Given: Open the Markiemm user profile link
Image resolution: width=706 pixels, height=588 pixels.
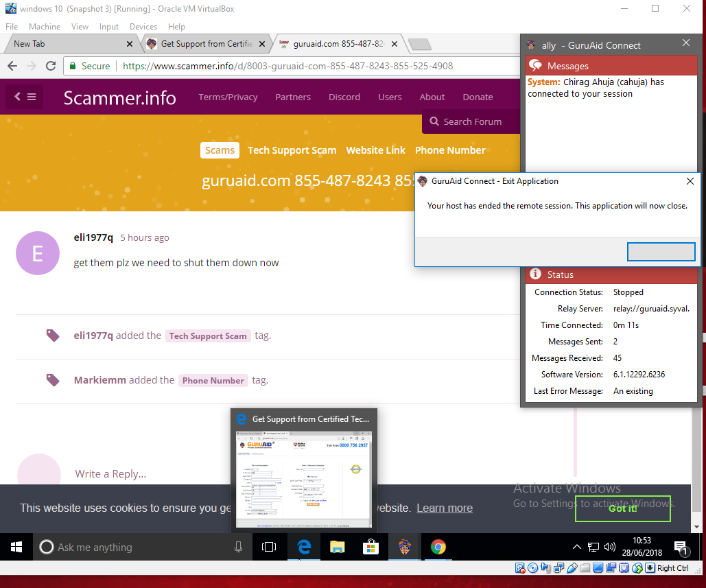Looking at the screenshot, I should (x=100, y=380).
